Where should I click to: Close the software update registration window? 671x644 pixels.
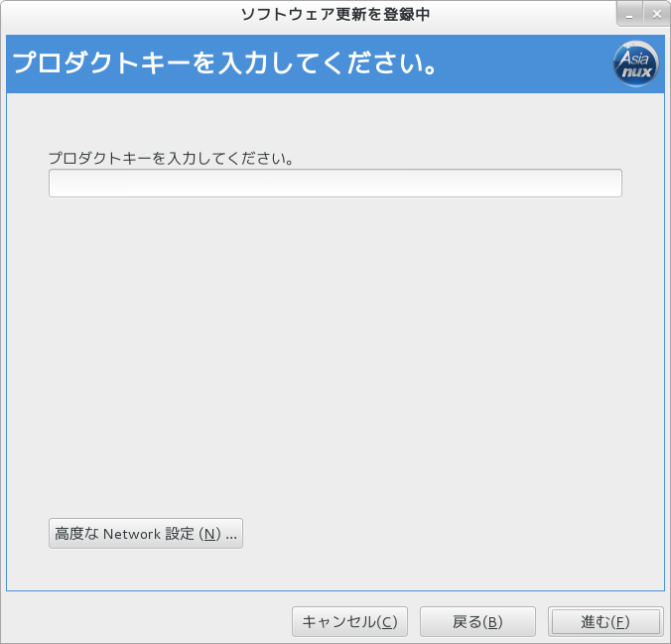point(654,15)
